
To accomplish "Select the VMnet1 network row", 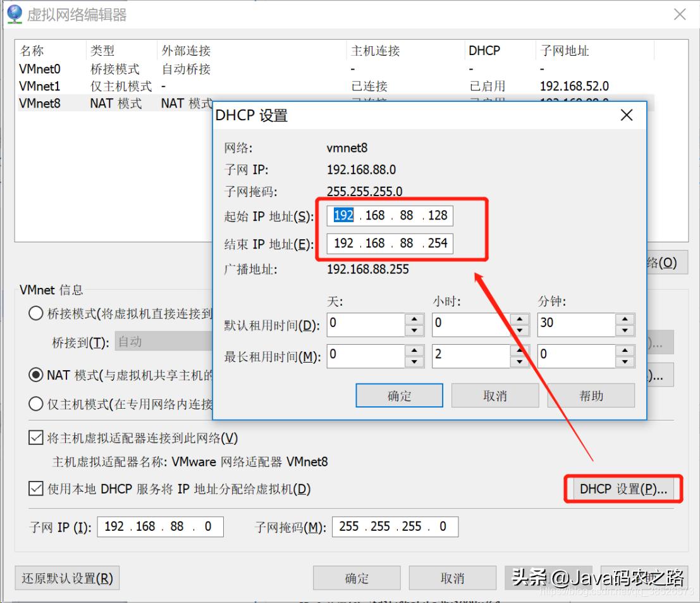I will (x=40, y=86).
